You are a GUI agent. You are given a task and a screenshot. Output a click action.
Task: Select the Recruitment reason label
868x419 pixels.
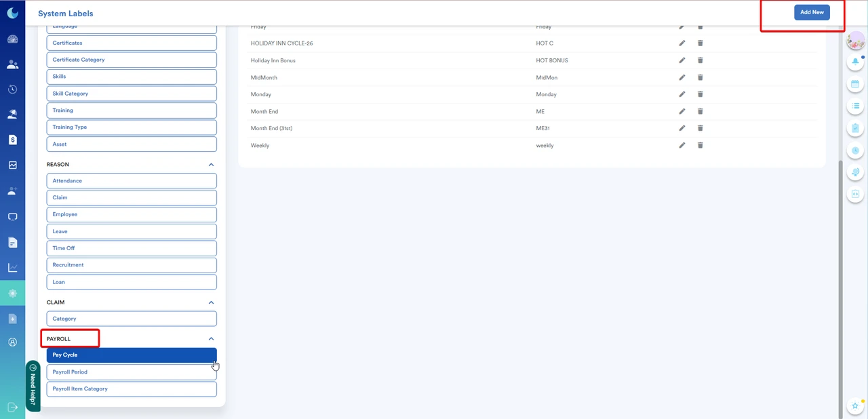[x=132, y=265]
